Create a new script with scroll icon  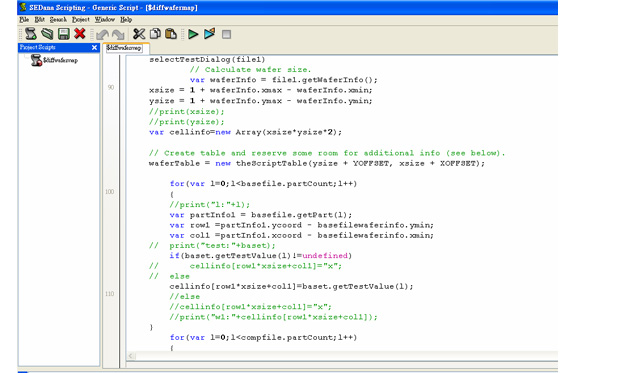pos(31,34)
